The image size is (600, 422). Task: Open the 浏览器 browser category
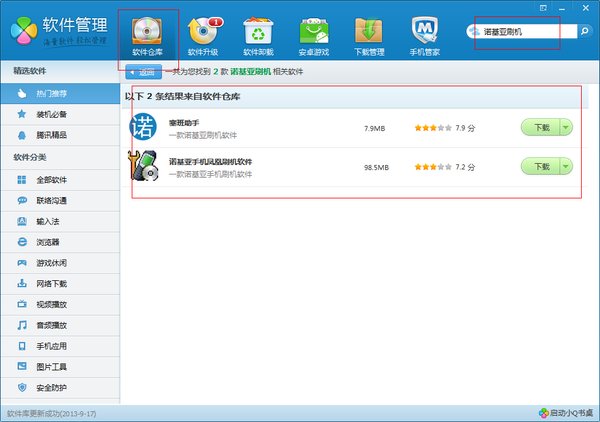point(48,242)
